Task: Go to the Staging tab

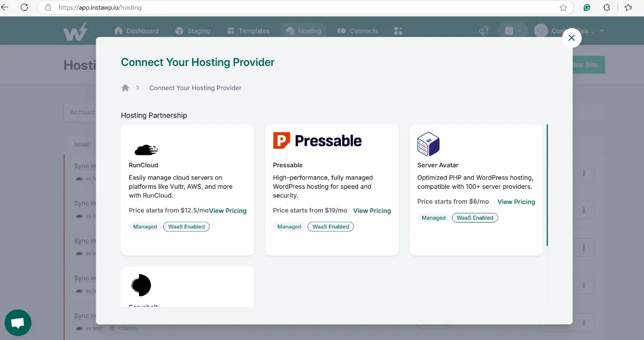Action: pyautogui.click(x=192, y=31)
